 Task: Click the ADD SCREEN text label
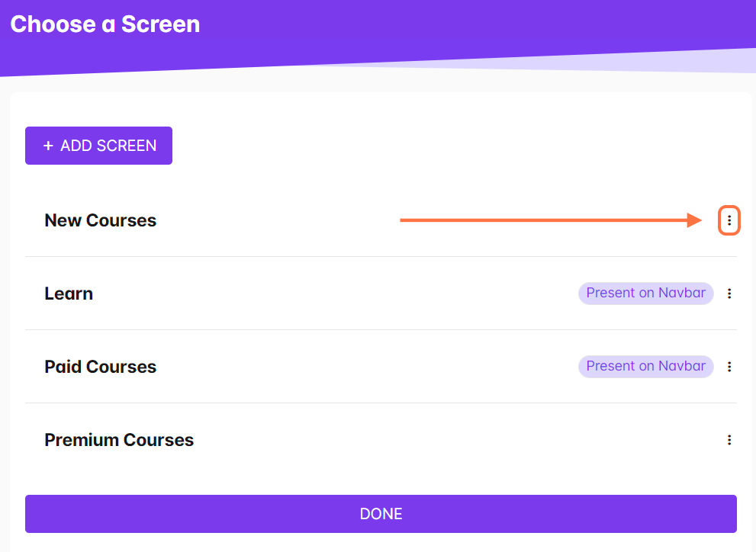click(x=108, y=146)
